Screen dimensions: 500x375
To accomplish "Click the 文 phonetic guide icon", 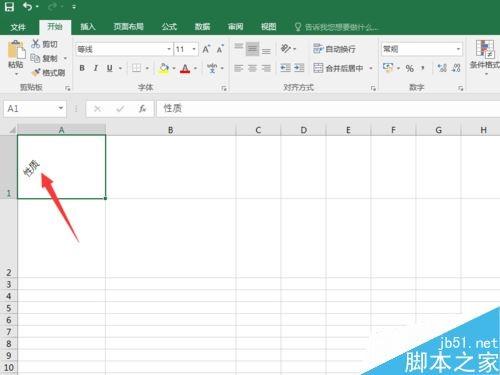I will pos(212,68).
